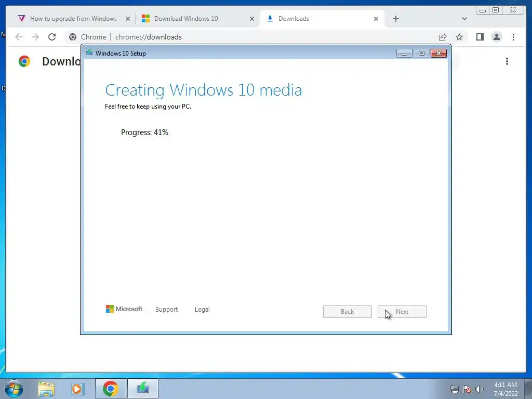Viewport: 532px width, 399px height.
Task: Click the Chrome taskbar icon
Action: pyautogui.click(x=111, y=389)
